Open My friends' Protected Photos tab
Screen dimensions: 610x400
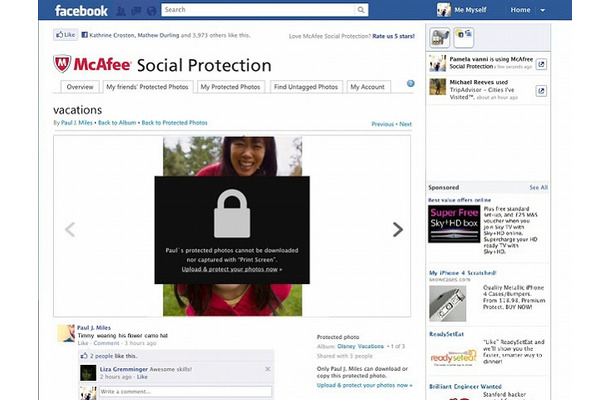coord(147,87)
